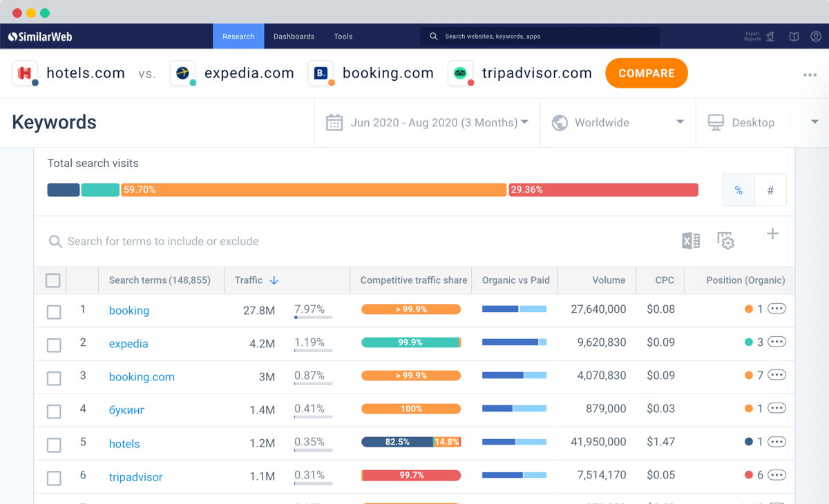829x504 pixels.
Task: Expand the Jun 2020 - Aug 2020 date range dropdown
Action: coord(428,123)
